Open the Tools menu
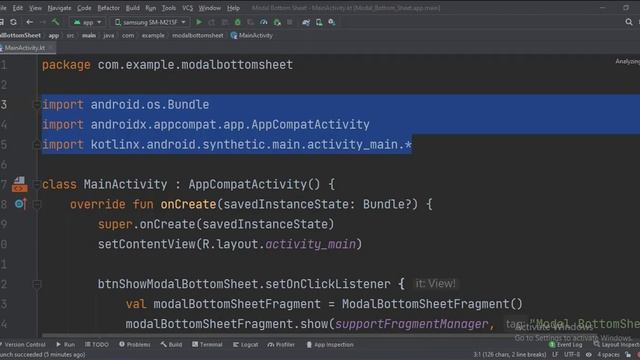 (x=169, y=8)
